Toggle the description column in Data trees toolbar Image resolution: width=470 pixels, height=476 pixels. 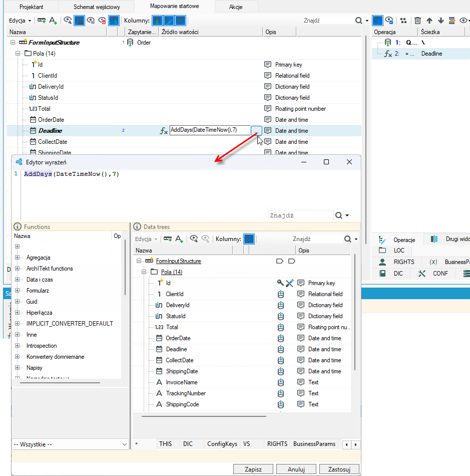click(249, 239)
